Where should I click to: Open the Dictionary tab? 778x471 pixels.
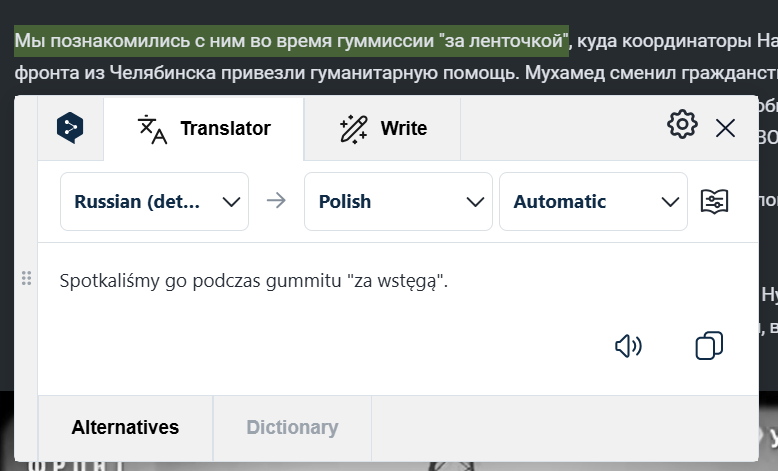[292, 427]
